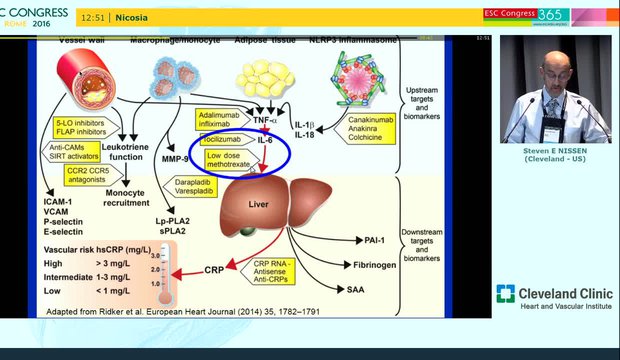Screen dimensions: 620x360
Task: Click the NLRP3 inflammasome hexagon graphic
Action: coord(358,79)
